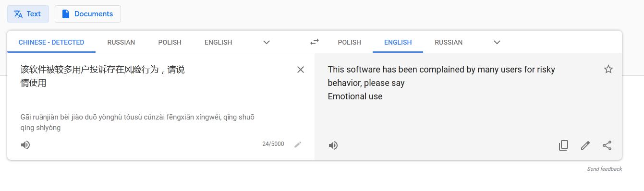This screenshot has width=644, height=191.
Task: Set the target language to Russian
Action: 449,42
